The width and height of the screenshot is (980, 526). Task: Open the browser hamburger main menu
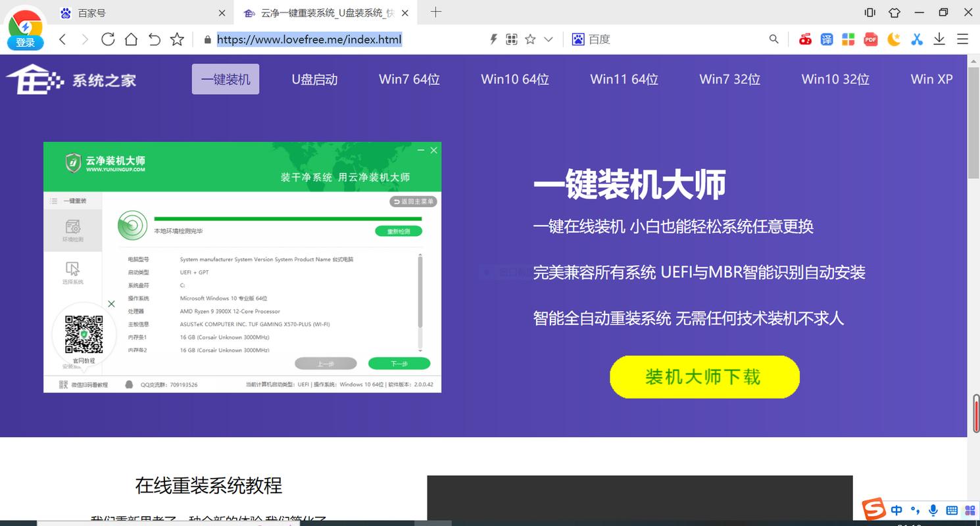coord(963,39)
